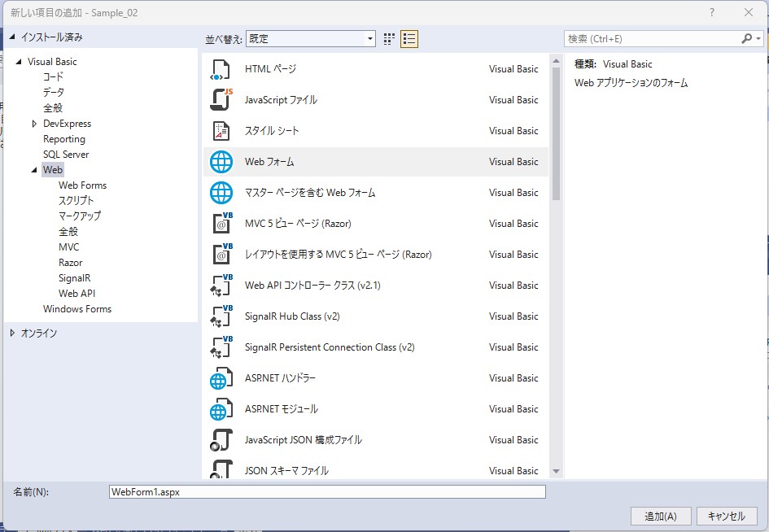The width and height of the screenshot is (769, 532).
Task: Collapse the Web tree node
Action: 34,170
